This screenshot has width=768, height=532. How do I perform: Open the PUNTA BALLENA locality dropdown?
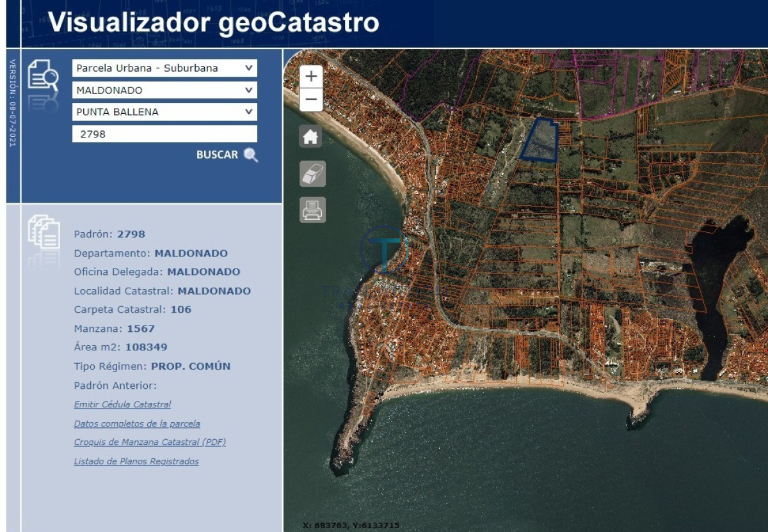pyautogui.click(x=164, y=112)
